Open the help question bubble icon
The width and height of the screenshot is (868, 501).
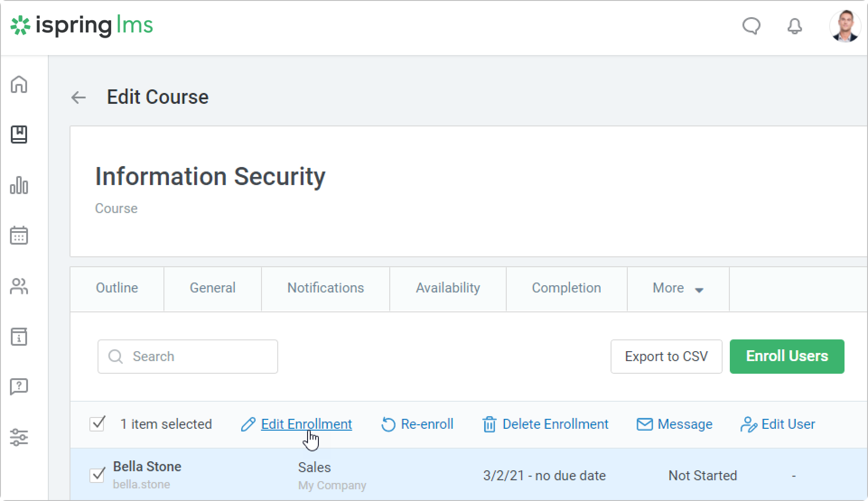(x=19, y=387)
